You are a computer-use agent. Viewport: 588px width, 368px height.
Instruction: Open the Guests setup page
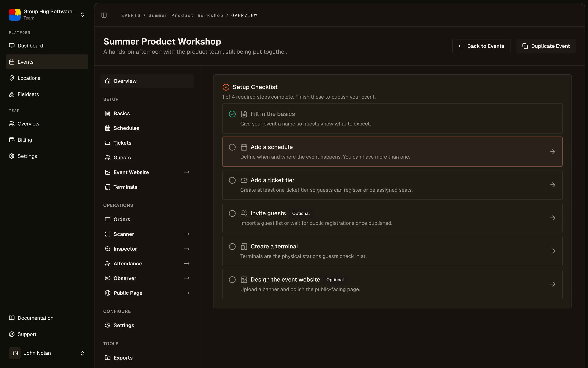pos(147,158)
